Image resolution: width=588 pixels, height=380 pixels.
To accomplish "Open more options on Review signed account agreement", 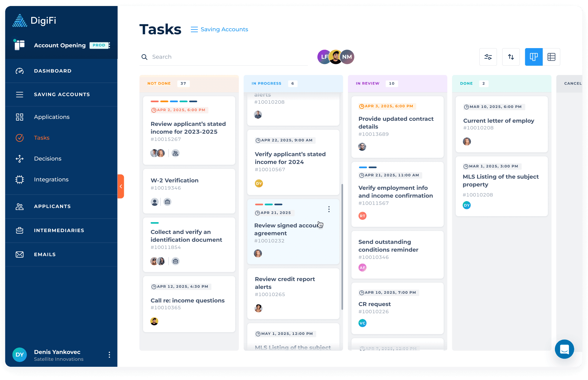I will [329, 209].
